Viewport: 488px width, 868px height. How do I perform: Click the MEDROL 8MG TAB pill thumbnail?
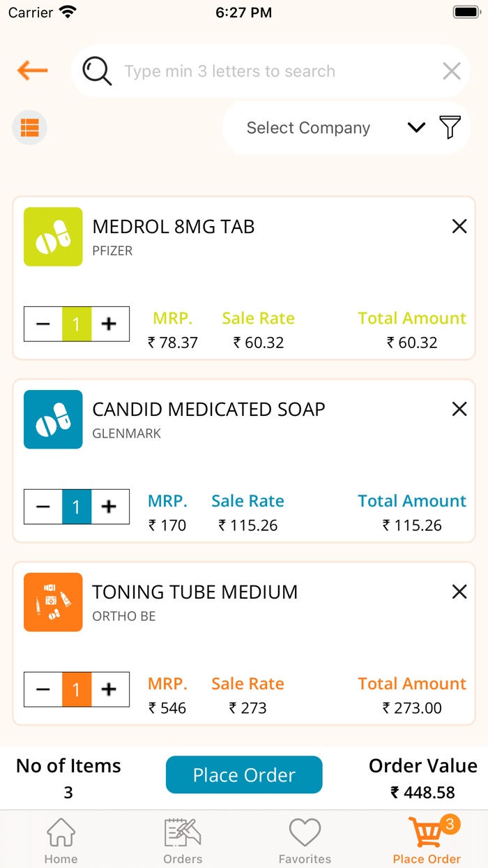point(53,237)
